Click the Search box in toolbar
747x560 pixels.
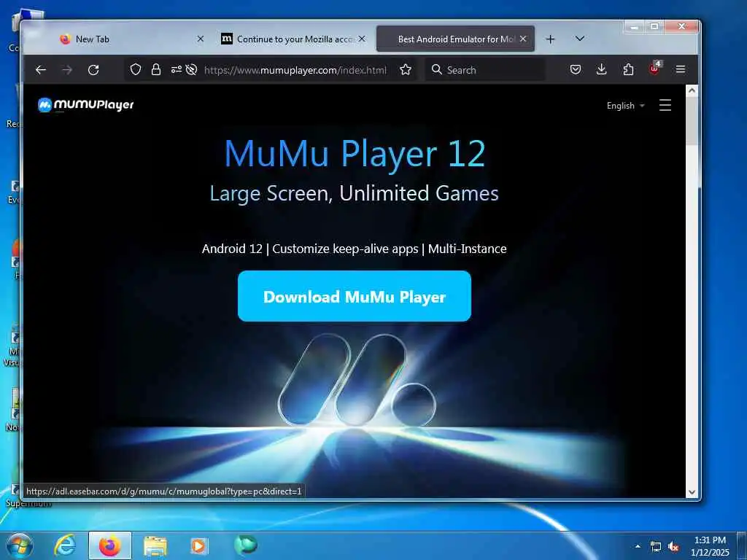[485, 70]
